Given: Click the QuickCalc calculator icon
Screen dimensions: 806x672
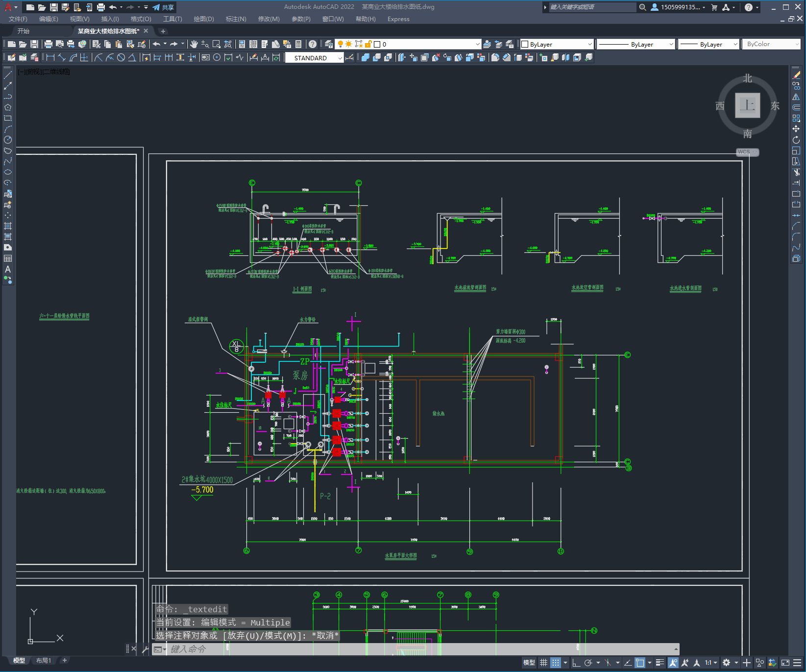Looking at the screenshot, I should pyautogui.click(x=298, y=44).
